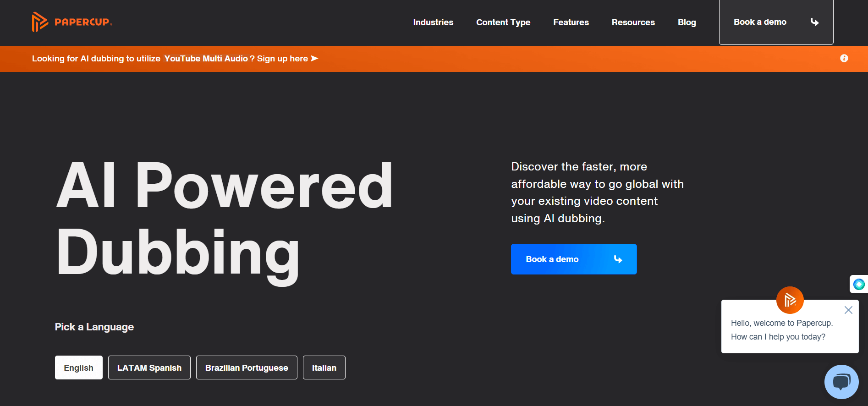Open the Features menu
The height and width of the screenshot is (406, 868).
pyautogui.click(x=571, y=22)
